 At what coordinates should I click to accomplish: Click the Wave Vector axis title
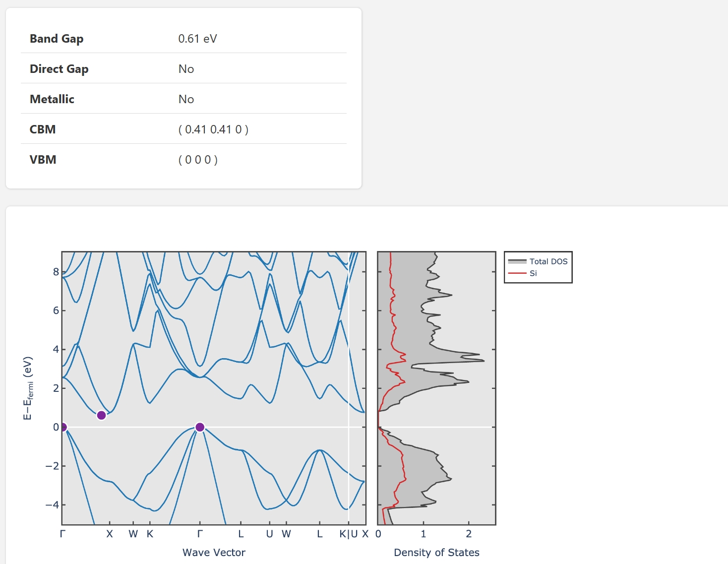click(214, 553)
